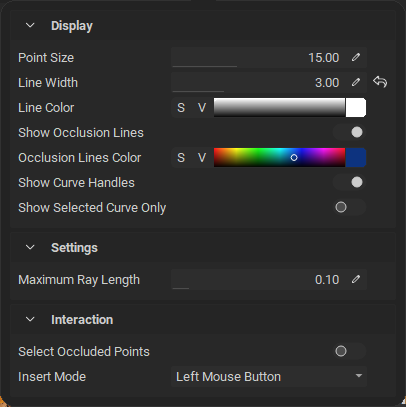Viewport: 406px width, 407px height.
Task: Click the Occlusion Lines Color hue gradient bar
Action: click(x=279, y=157)
